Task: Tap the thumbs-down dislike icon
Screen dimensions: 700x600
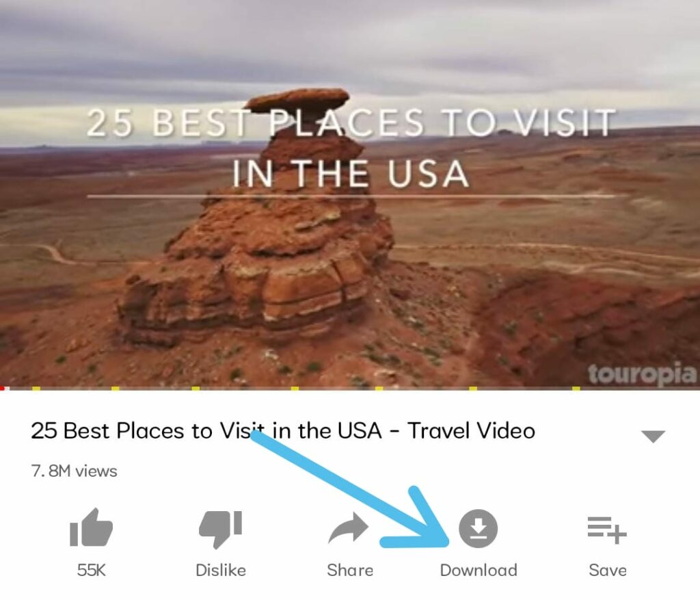Action: tap(221, 529)
